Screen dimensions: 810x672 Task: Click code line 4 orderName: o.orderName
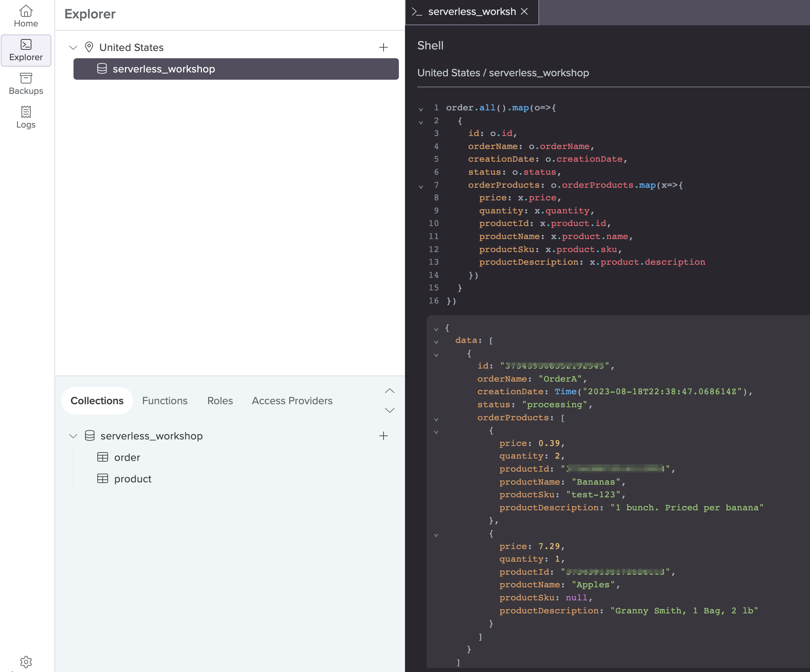(531, 146)
